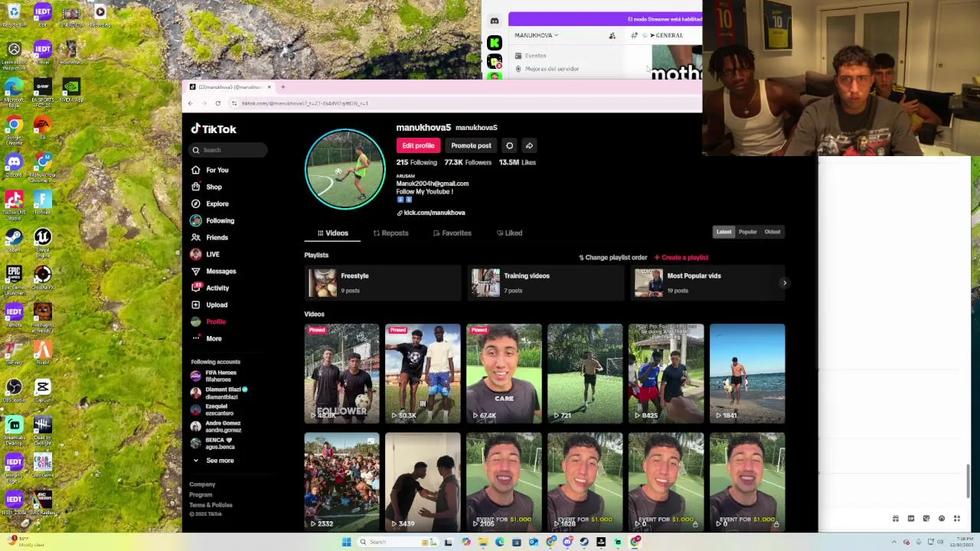Open OBS Studio desktop shortcut
This screenshot has width=980, height=551.
coord(14,390)
